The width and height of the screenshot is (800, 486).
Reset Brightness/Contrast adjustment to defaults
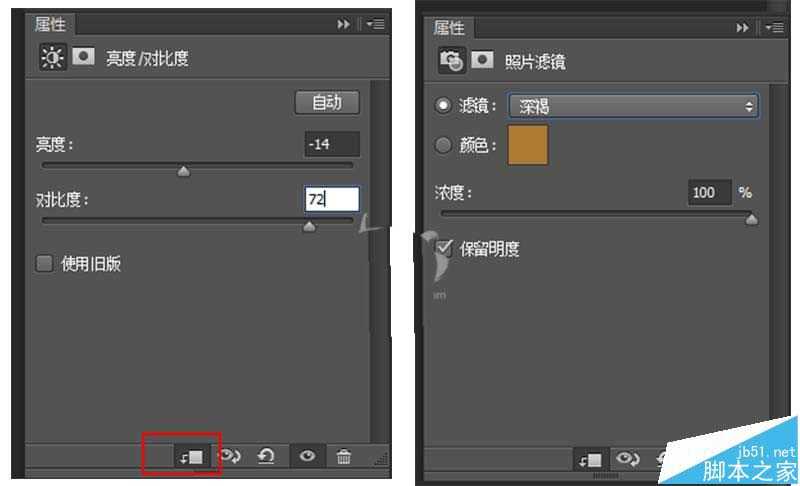[266, 456]
